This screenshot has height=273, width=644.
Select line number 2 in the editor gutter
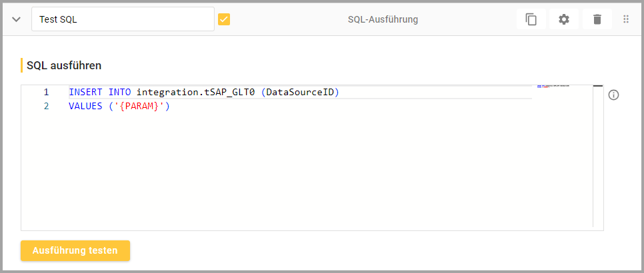click(x=46, y=106)
